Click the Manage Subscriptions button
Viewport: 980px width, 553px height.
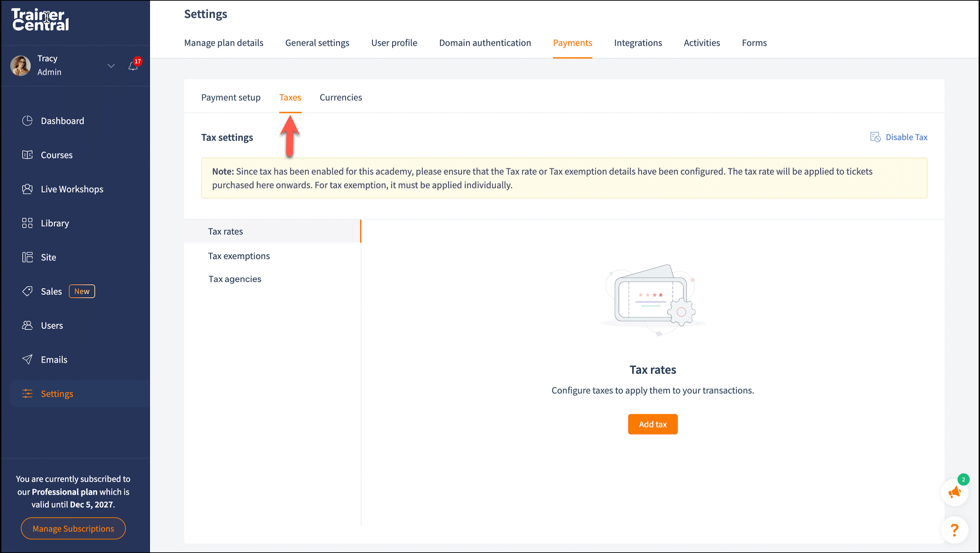[x=73, y=528]
